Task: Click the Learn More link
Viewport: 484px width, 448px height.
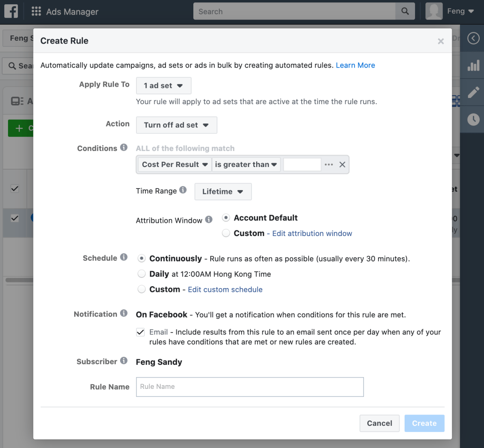Action: click(355, 65)
